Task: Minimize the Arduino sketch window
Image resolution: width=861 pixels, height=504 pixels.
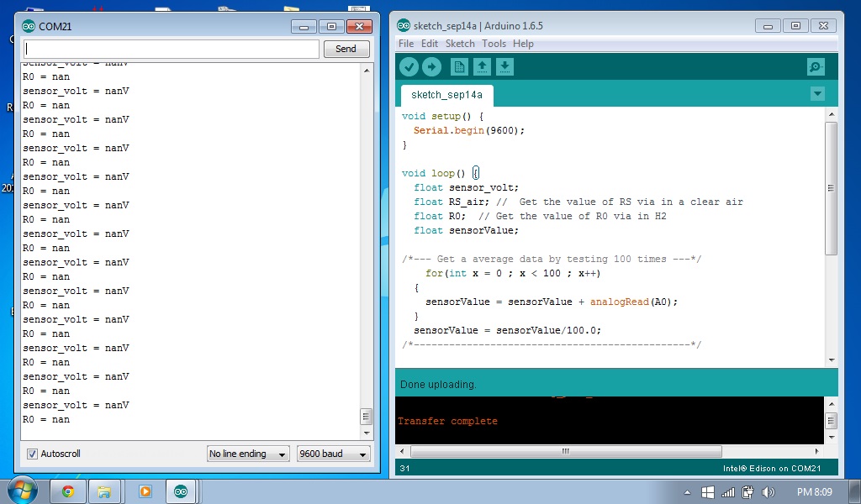Action: pyautogui.click(x=768, y=25)
